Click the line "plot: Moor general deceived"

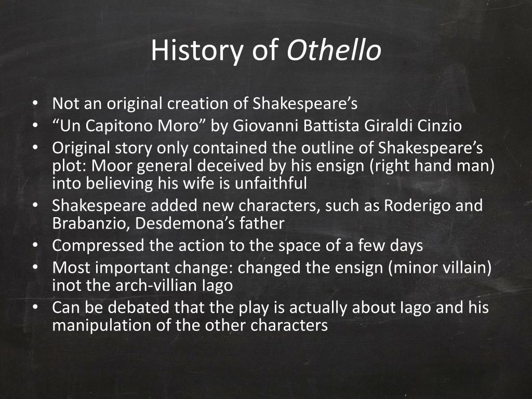click(273, 166)
